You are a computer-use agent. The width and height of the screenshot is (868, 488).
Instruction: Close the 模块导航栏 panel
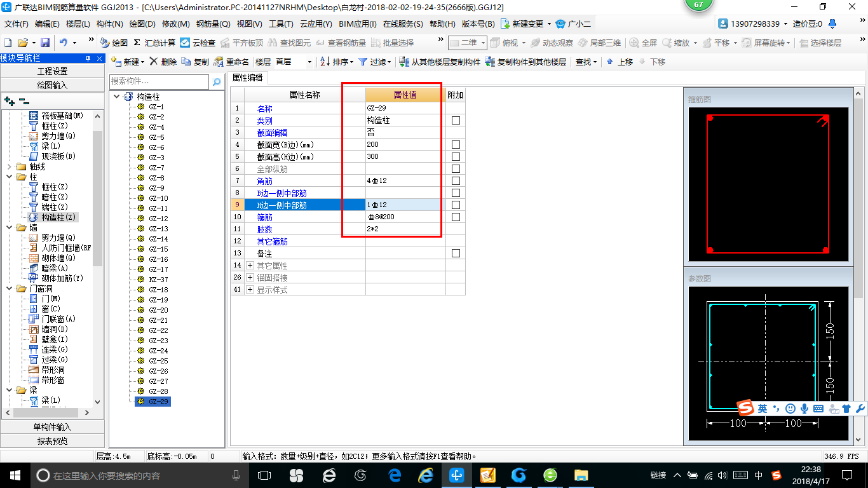click(98, 58)
